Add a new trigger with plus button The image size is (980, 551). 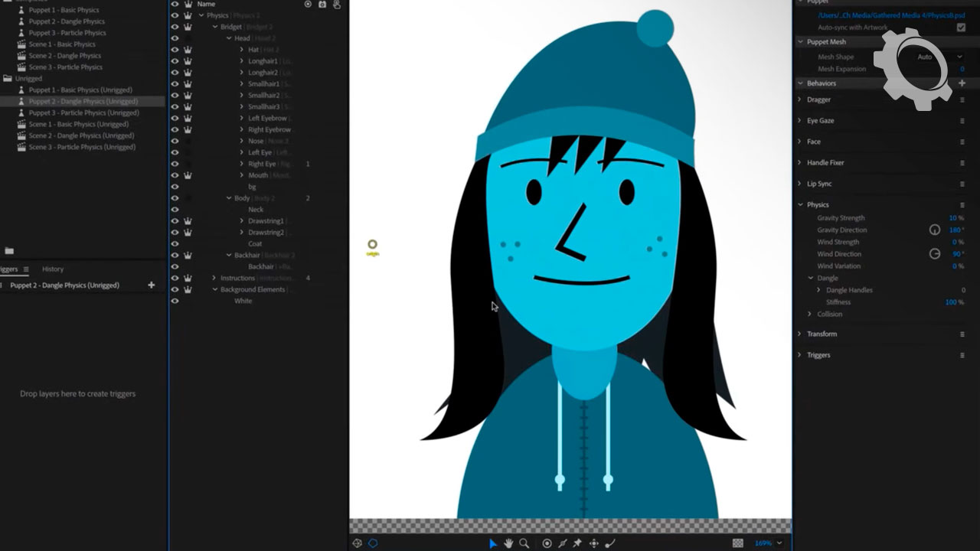[151, 285]
